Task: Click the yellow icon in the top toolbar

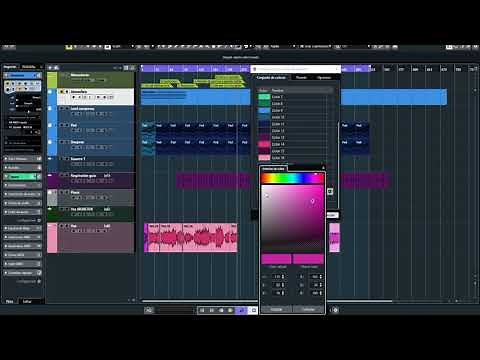Action: point(69,47)
